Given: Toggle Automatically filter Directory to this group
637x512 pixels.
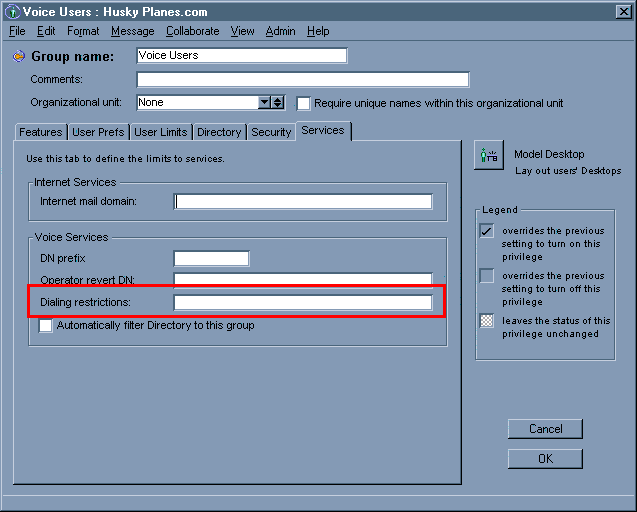Looking at the screenshot, I should pyautogui.click(x=46, y=325).
